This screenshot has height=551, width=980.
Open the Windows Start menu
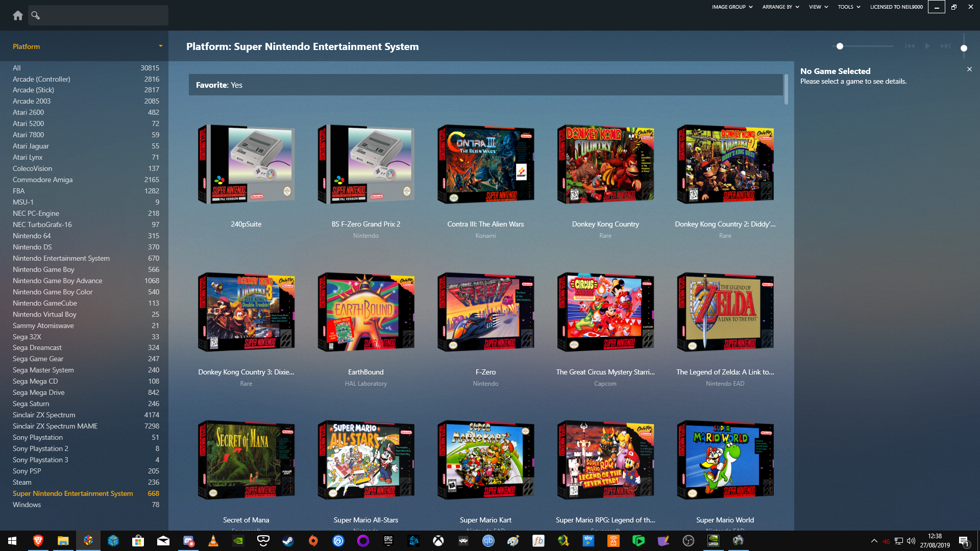point(12,541)
